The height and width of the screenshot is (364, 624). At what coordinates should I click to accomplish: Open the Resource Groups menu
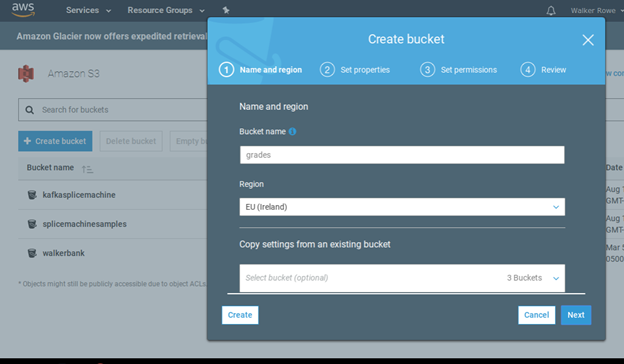166,10
